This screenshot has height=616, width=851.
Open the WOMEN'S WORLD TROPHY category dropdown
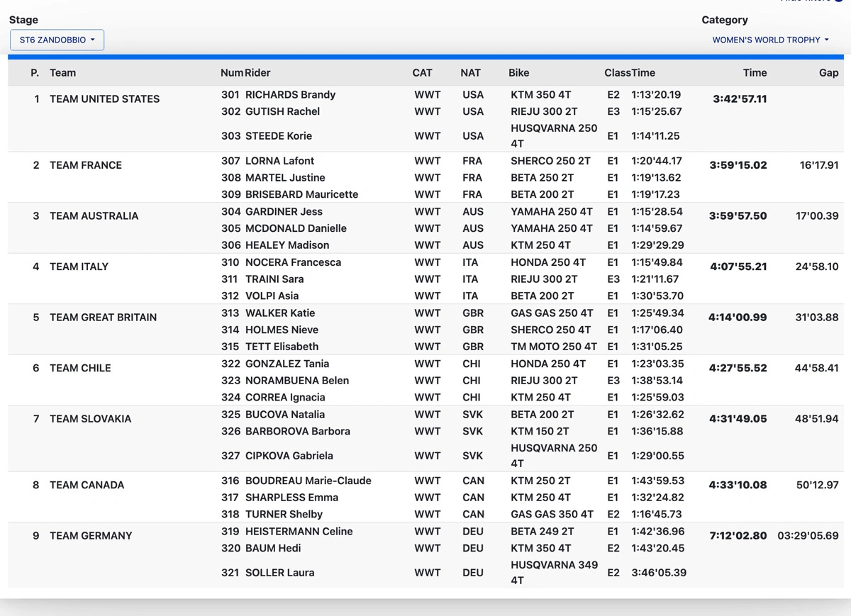pos(770,40)
